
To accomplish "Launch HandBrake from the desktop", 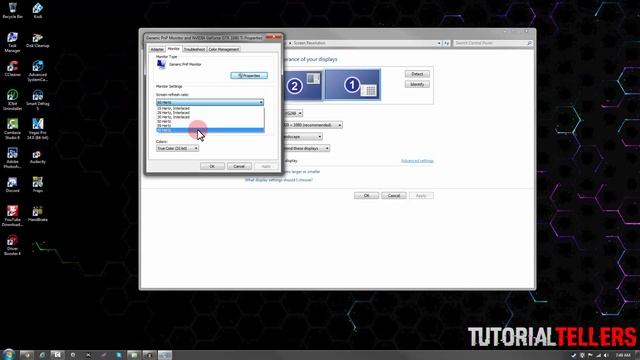I will click(x=38, y=214).
